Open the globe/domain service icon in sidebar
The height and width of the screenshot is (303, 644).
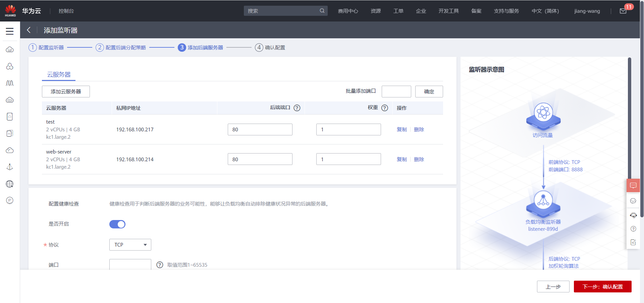10,184
